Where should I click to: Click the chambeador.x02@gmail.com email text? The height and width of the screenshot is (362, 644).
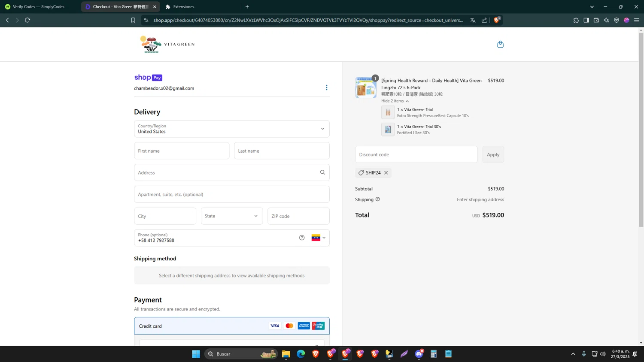[164, 88]
